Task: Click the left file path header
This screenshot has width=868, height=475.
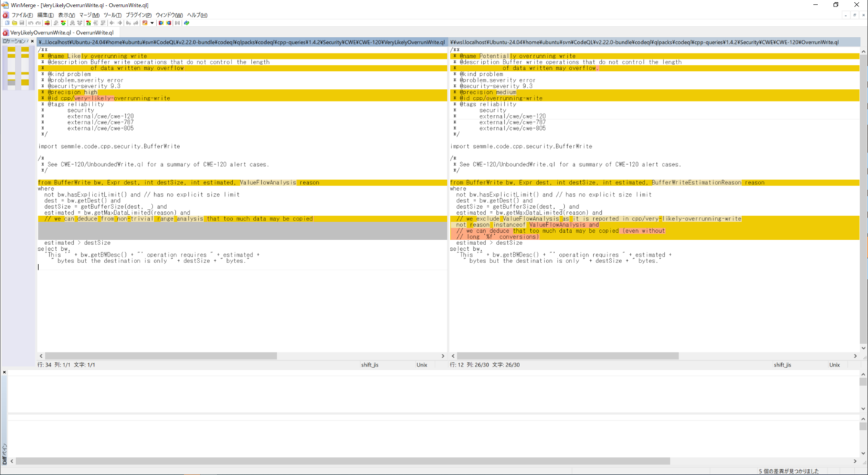Action: (x=242, y=42)
